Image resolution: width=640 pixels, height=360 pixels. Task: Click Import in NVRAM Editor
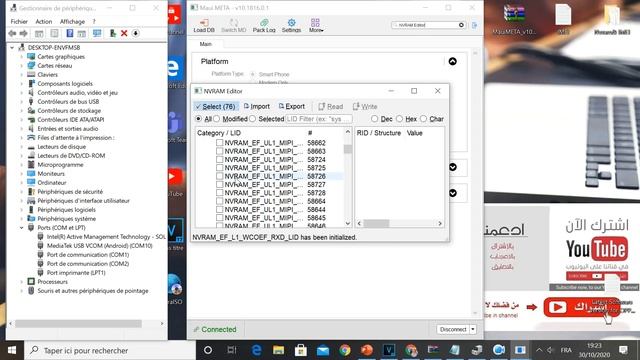coord(256,107)
